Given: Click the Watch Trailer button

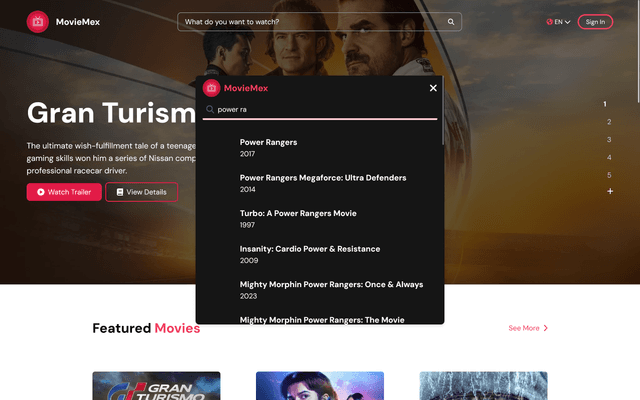Looking at the screenshot, I should [64, 192].
